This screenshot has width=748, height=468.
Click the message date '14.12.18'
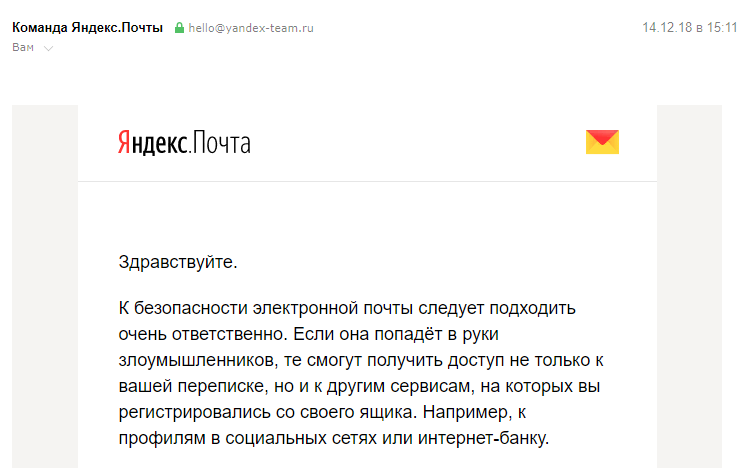pyautogui.click(x=665, y=28)
